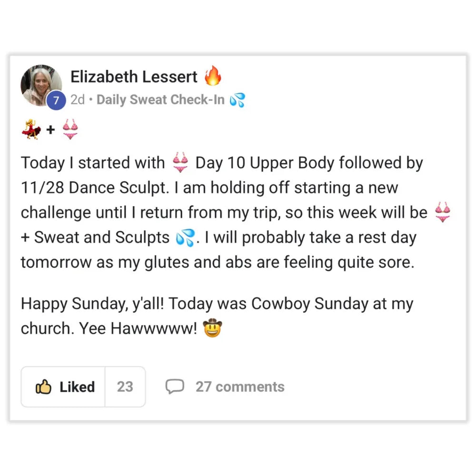This screenshot has width=476, height=476.
Task: Open the list of 23 likes
Action: [125, 387]
